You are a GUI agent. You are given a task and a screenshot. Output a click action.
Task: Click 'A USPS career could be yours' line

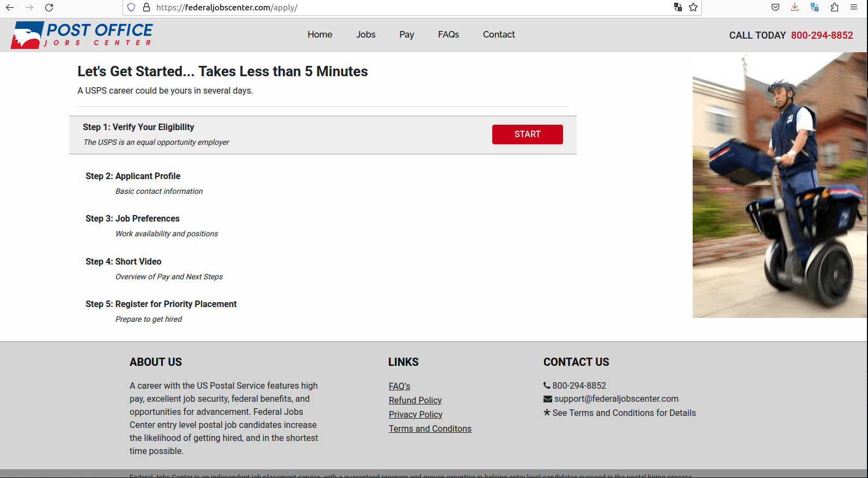(165, 90)
